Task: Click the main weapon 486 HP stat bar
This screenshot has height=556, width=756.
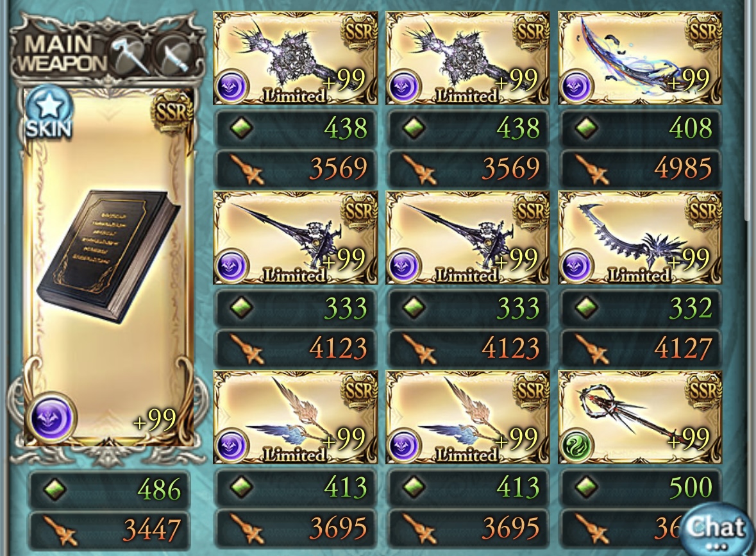Action: (x=110, y=490)
